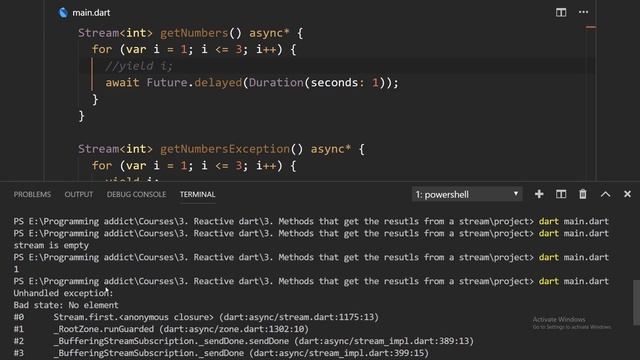Viewport: 640px width, 360px height.
Task: Open the editor More Actions menu
Action: point(583,12)
